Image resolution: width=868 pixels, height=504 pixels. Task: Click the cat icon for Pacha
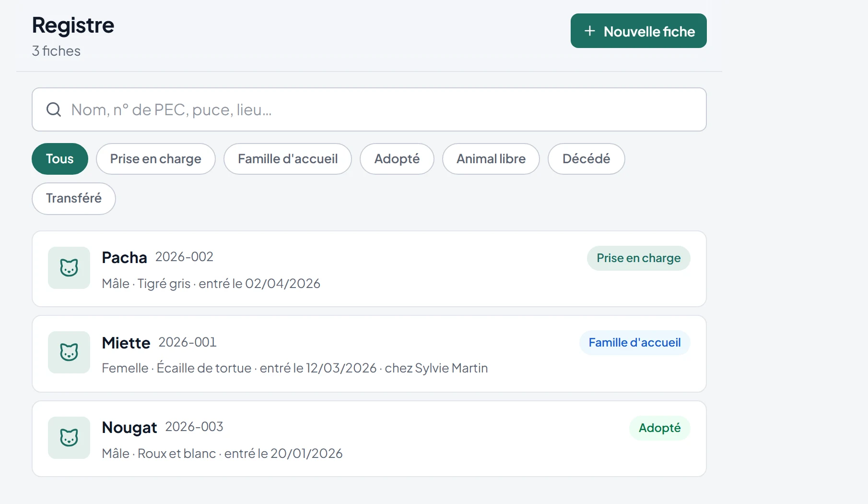pyautogui.click(x=69, y=268)
